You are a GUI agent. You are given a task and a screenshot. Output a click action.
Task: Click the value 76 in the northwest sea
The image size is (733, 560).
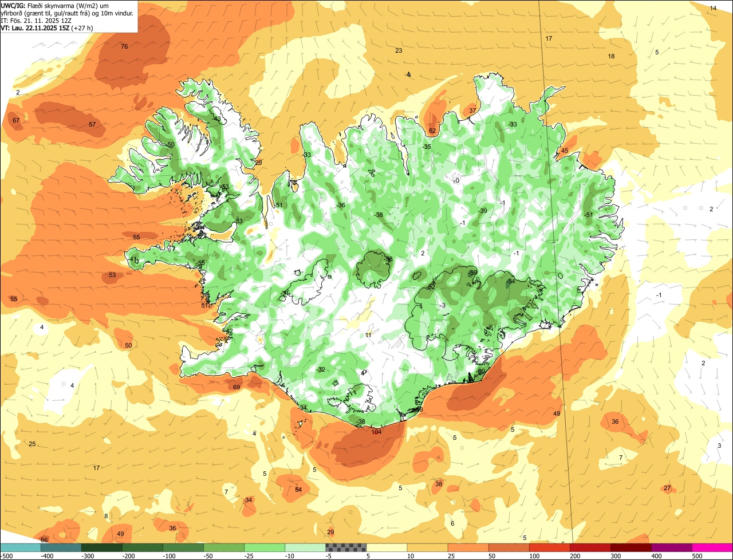(124, 46)
